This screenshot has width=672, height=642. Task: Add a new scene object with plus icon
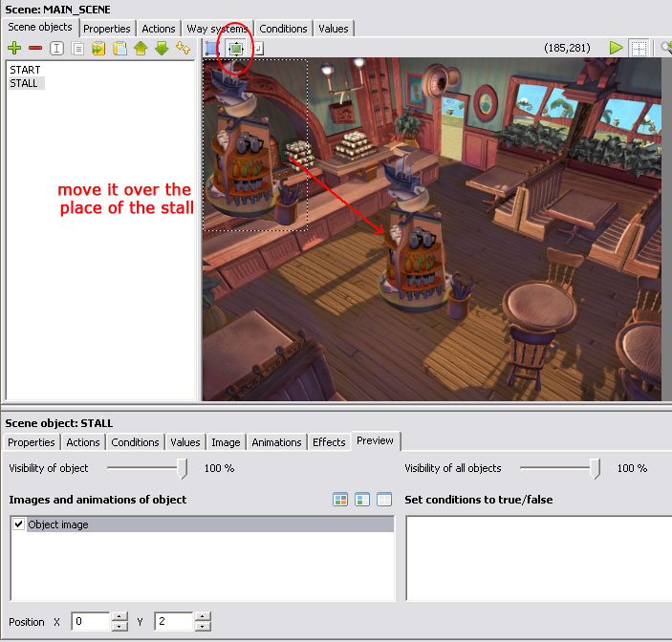point(14,48)
